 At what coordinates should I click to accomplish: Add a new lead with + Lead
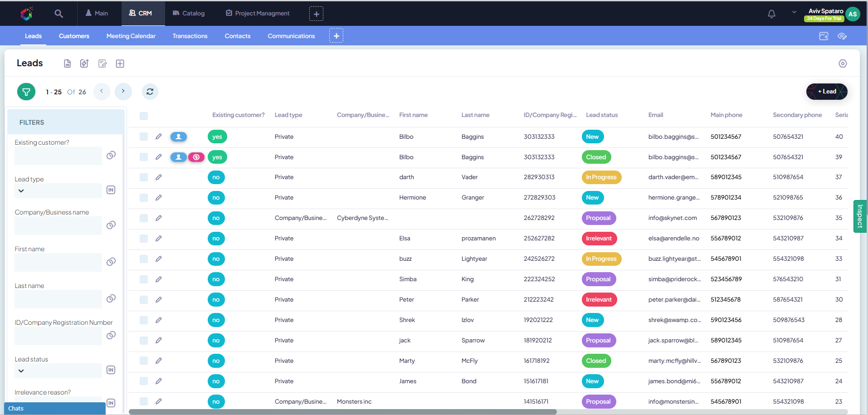pos(827,92)
